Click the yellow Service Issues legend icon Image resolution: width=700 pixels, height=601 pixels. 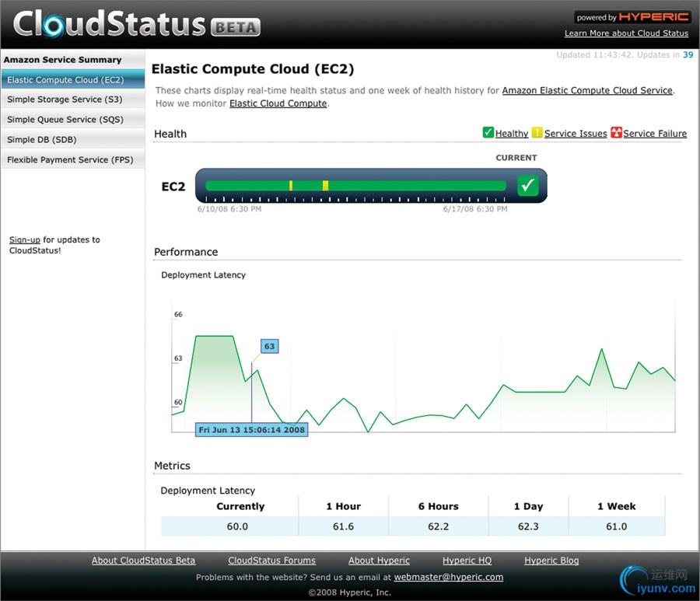coord(537,132)
